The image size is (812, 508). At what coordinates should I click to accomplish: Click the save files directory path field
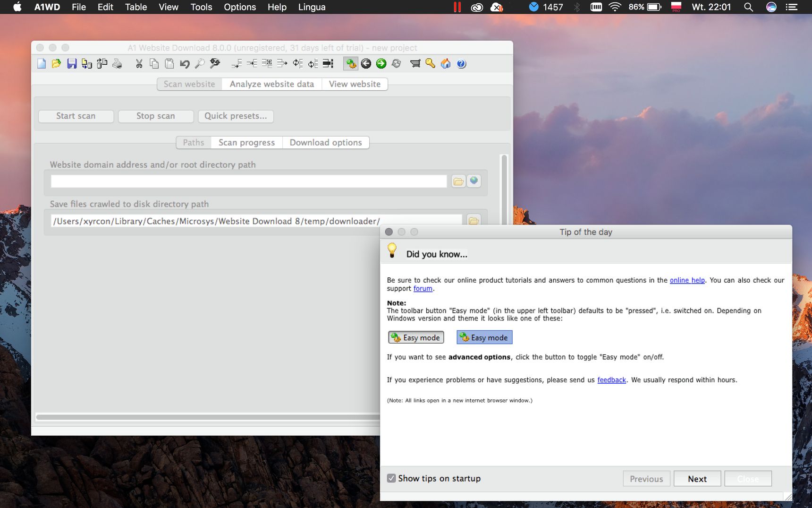click(256, 221)
